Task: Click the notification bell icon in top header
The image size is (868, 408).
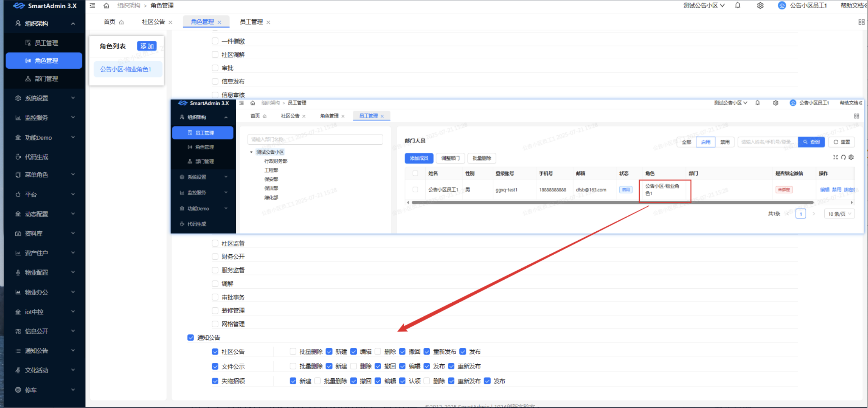Action: coord(738,5)
